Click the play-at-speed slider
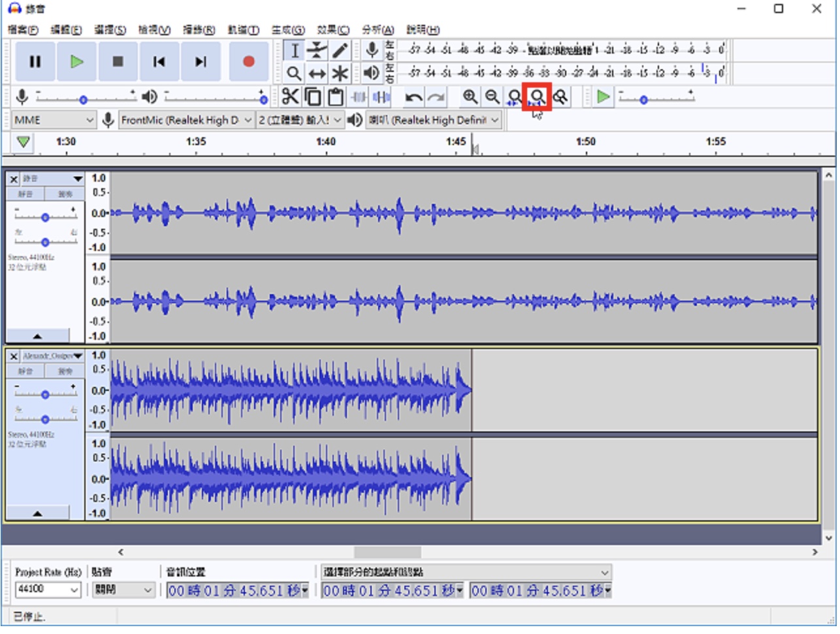Viewport: 840px width, 634px height. (x=656, y=97)
